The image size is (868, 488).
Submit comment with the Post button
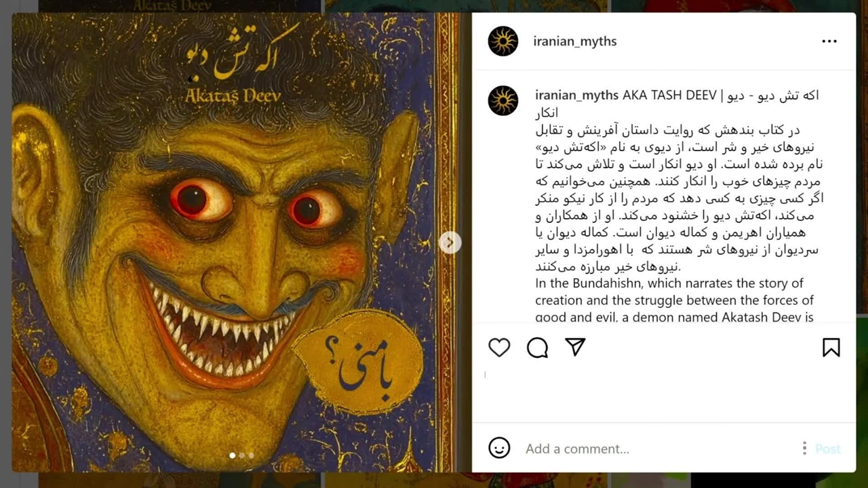click(827, 449)
